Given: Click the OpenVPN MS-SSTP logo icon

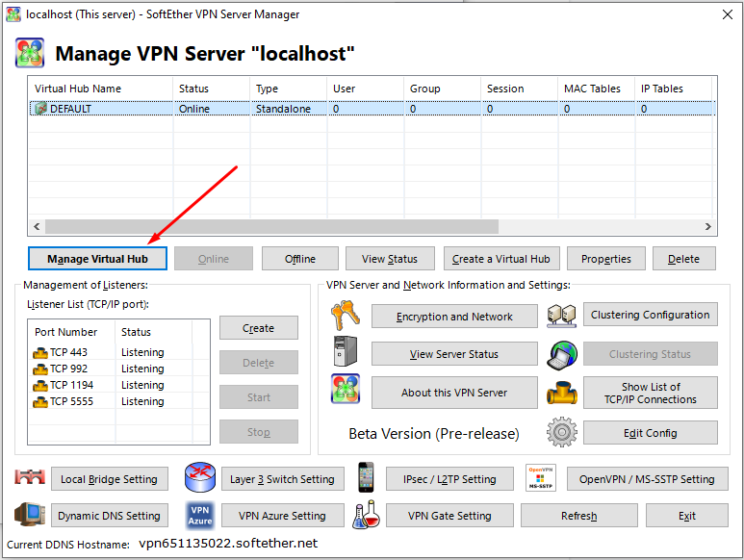Looking at the screenshot, I should 541,478.
